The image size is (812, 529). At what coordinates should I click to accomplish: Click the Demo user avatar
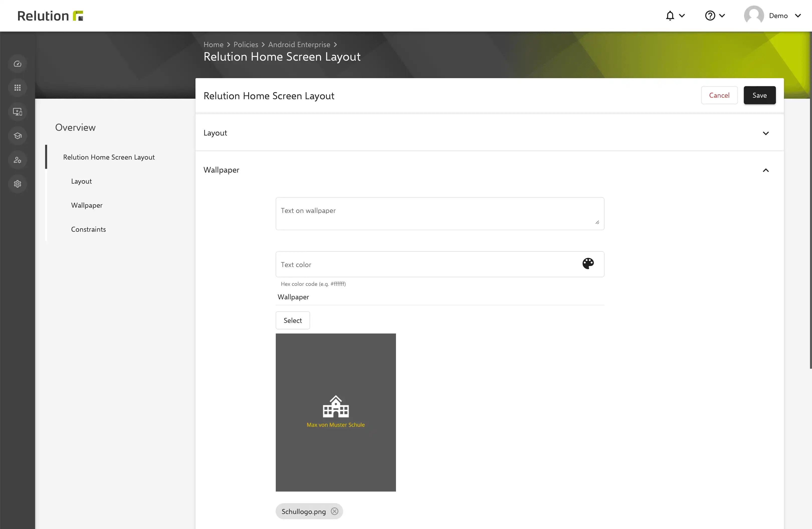754,16
